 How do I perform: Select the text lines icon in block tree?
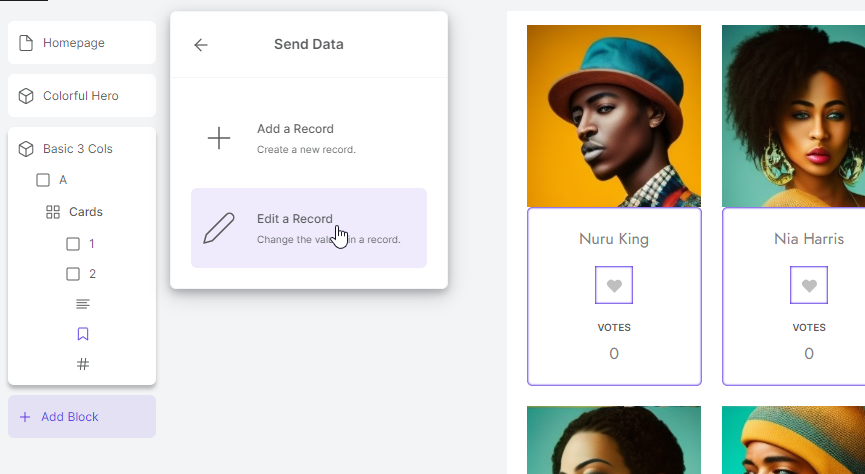(83, 304)
